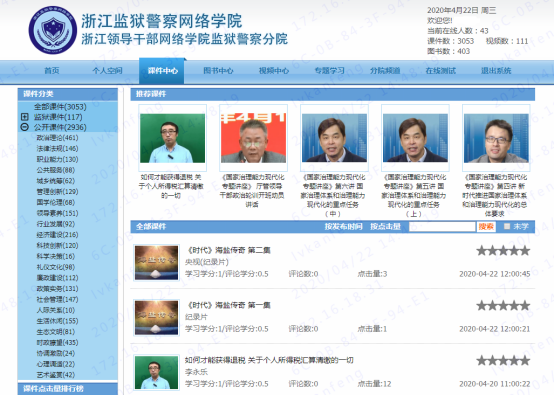
Task: Open recommended course thumbnail with red banner
Action: (253, 138)
